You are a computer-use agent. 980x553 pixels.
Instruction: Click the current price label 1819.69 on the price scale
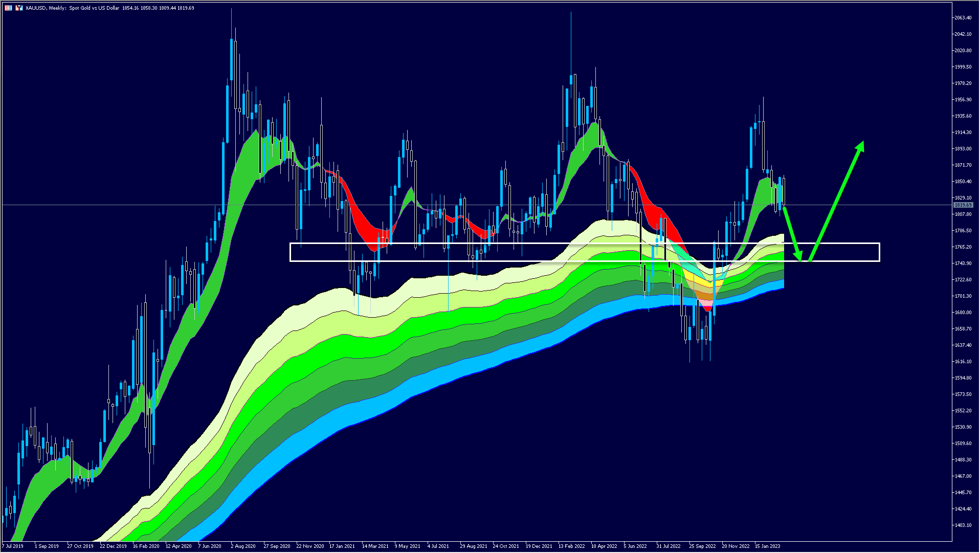coord(963,205)
